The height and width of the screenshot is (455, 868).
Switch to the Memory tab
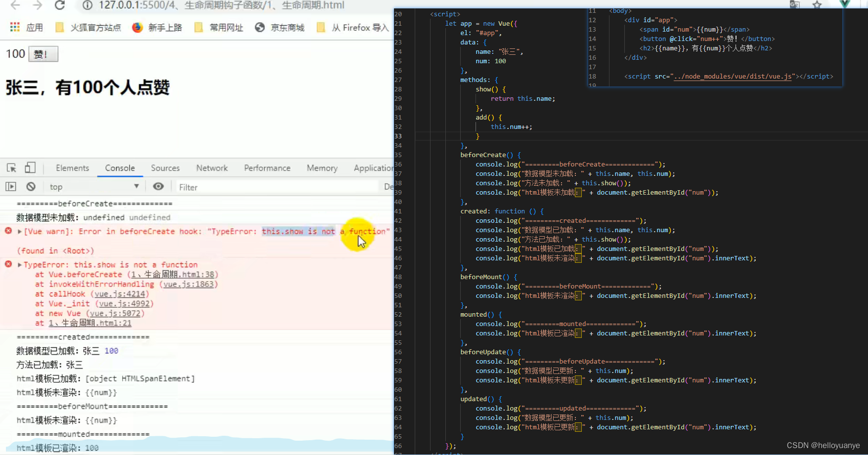coord(322,168)
